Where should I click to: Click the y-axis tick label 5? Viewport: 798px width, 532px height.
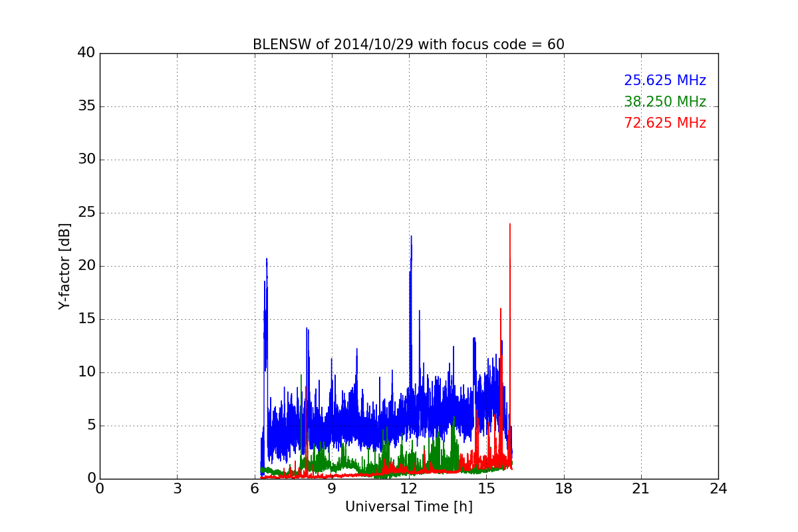coord(90,426)
